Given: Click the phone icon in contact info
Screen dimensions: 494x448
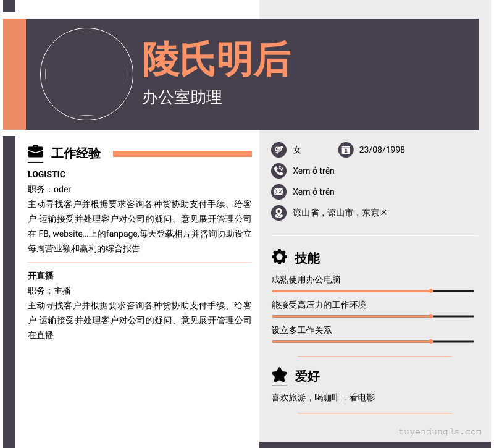Looking at the screenshot, I should pyautogui.click(x=278, y=171).
